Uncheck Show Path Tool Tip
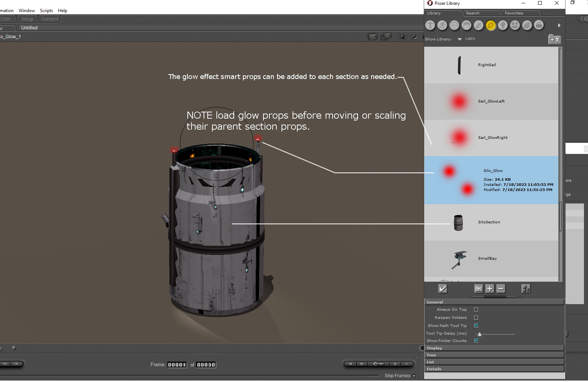This screenshot has height=382, width=588. tap(476, 326)
